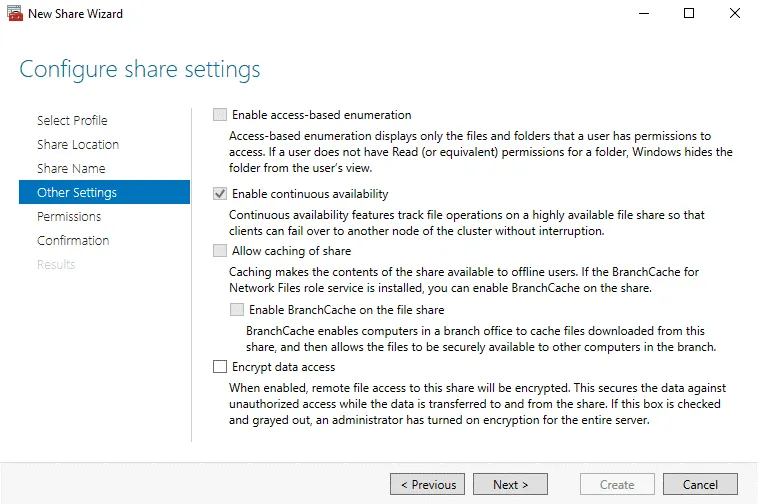Maximize the wizard window

689,14
